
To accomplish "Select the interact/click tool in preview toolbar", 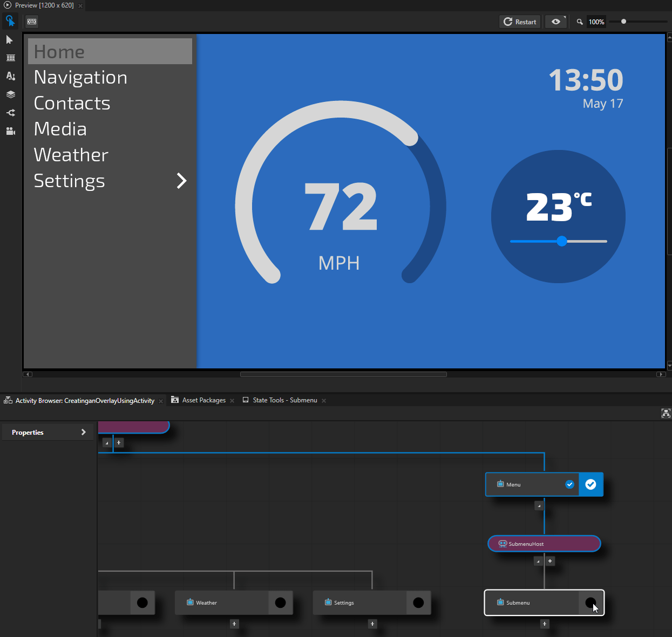I will click(x=10, y=21).
